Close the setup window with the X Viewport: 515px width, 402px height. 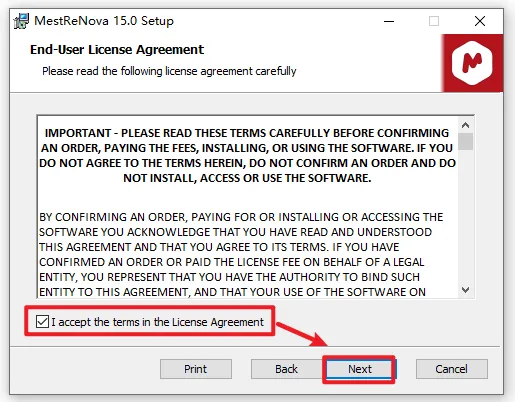click(x=480, y=21)
